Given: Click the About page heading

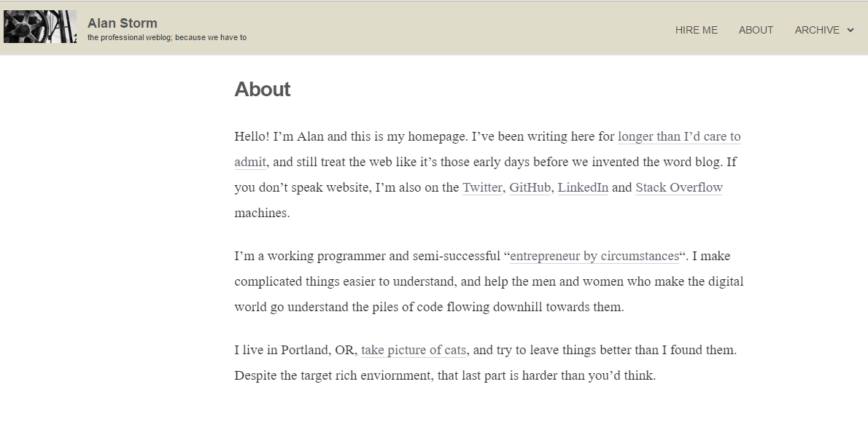Looking at the screenshot, I should point(263,90).
